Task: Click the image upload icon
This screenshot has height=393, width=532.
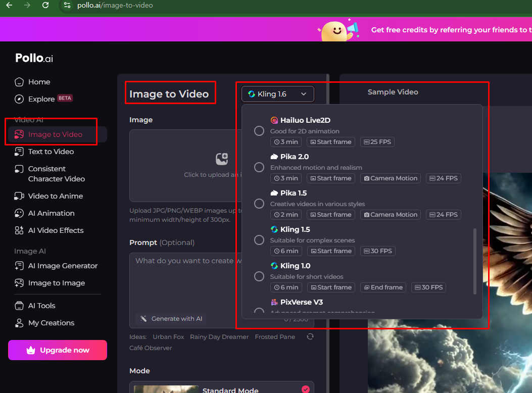Action: (x=222, y=159)
